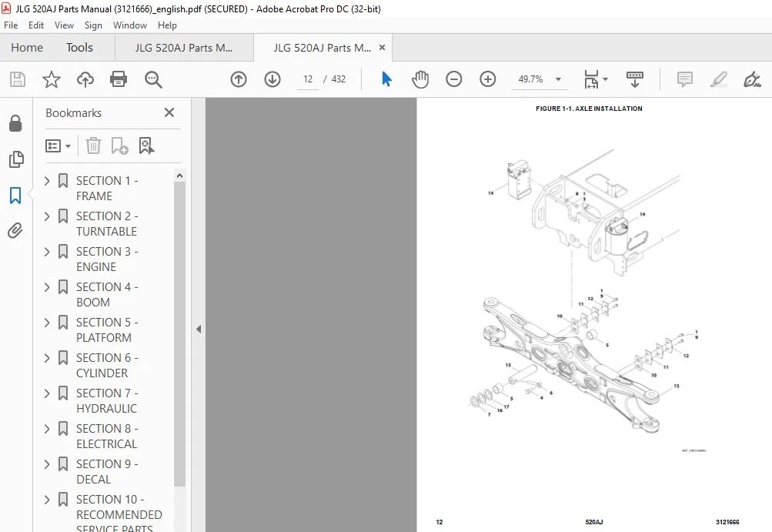The image size is (772, 532).
Task: Open bookmarks options dropdown menu
Action: point(58,146)
